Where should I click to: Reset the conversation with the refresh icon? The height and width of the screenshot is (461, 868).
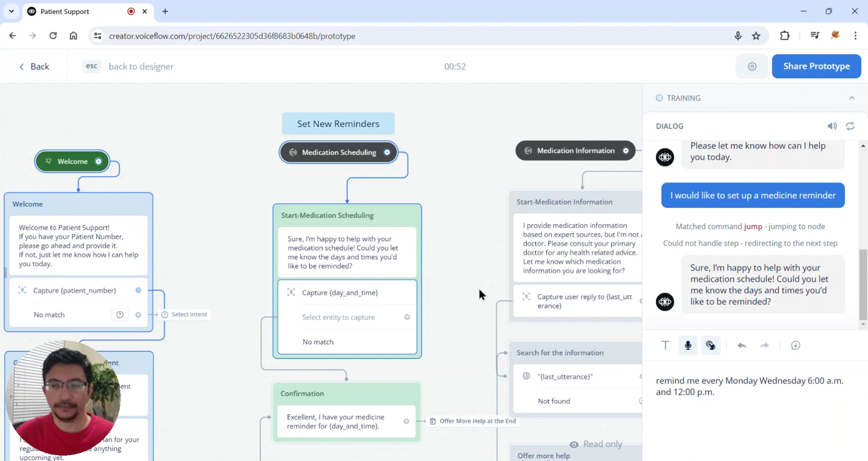850,126
